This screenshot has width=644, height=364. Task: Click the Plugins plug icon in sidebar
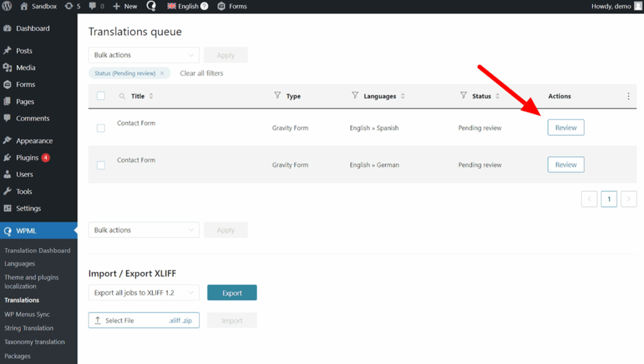pyautogui.click(x=8, y=157)
